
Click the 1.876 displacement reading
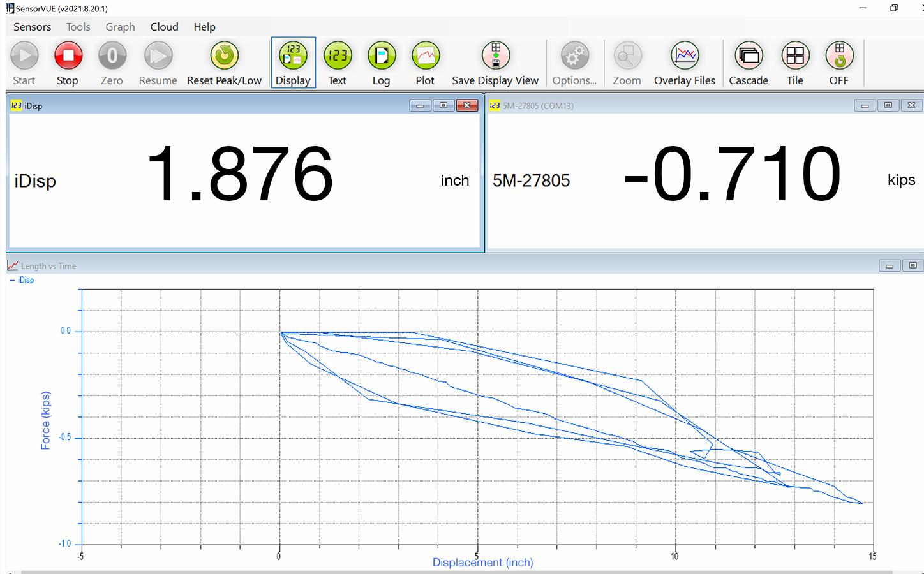[240, 174]
